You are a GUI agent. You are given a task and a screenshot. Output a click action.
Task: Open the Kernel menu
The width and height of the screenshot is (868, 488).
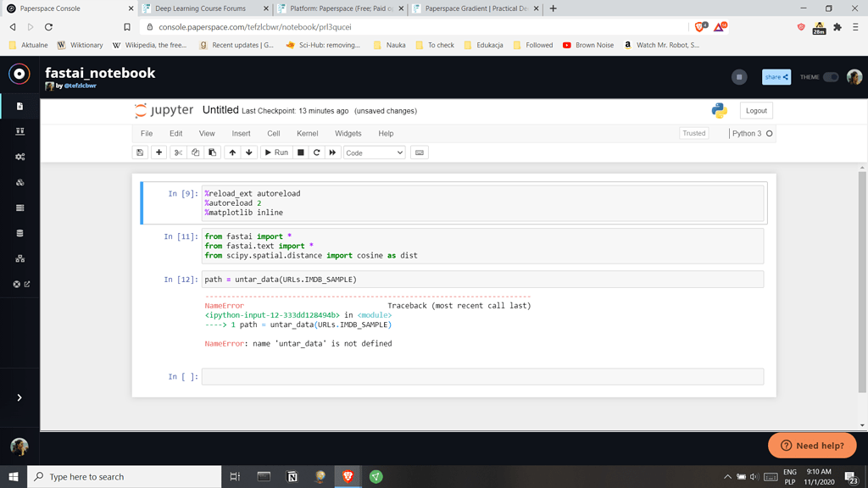point(307,133)
